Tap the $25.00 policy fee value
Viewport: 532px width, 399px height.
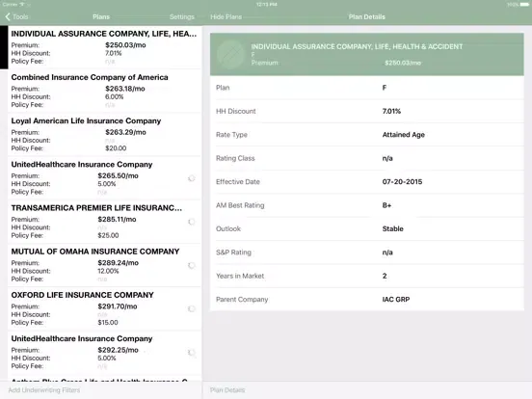108,235
